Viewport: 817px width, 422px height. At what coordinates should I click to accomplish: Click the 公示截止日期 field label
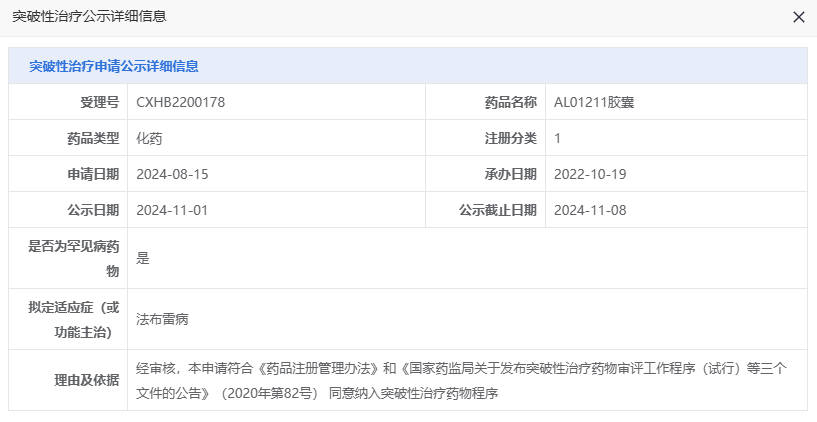498,210
